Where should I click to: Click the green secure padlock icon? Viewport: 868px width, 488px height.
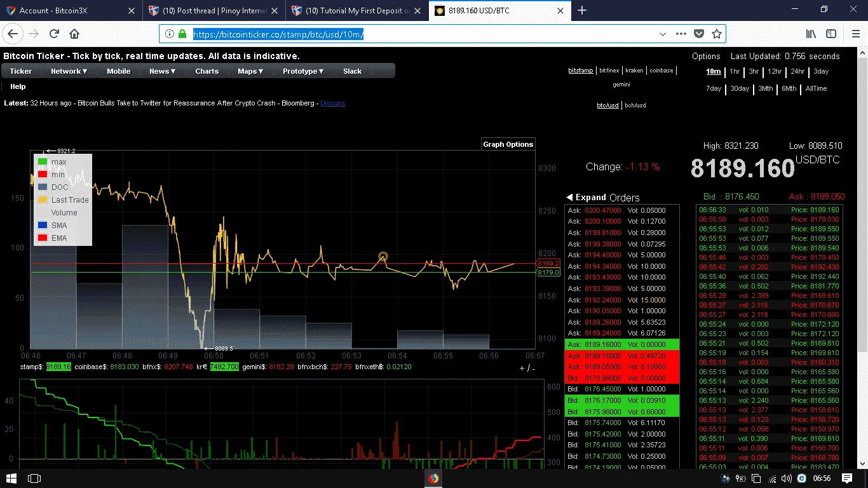coord(182,34)
